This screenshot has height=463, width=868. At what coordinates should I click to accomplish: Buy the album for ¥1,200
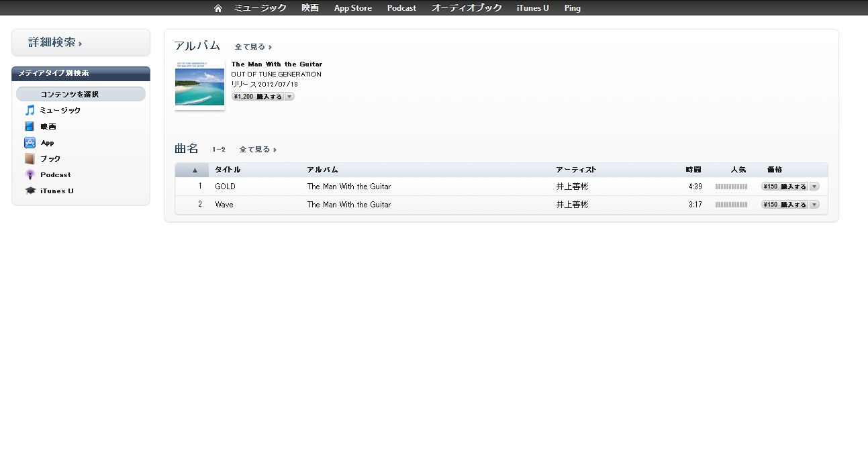coord(258,97)
